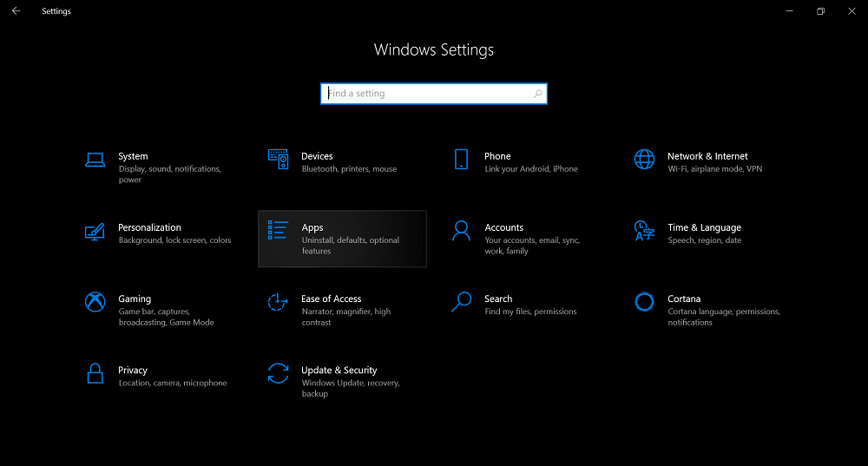Image resolution: width=868 pixels, height=466 pixels.
Task: Open Ease of Access settings title
Action: (331, 299)
